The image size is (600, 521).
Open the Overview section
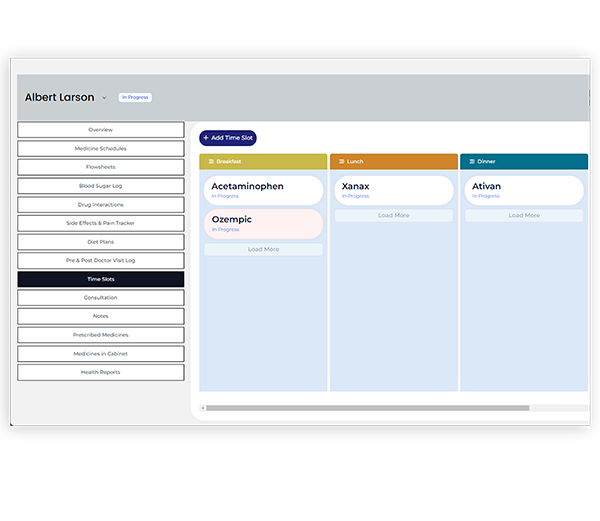tap(101, 130)
